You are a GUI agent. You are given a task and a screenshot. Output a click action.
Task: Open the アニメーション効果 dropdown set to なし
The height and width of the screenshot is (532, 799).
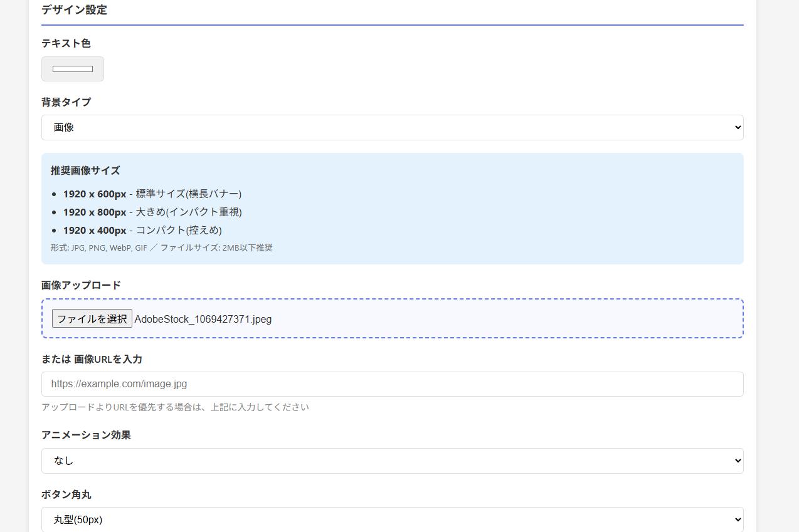point(392,461)
